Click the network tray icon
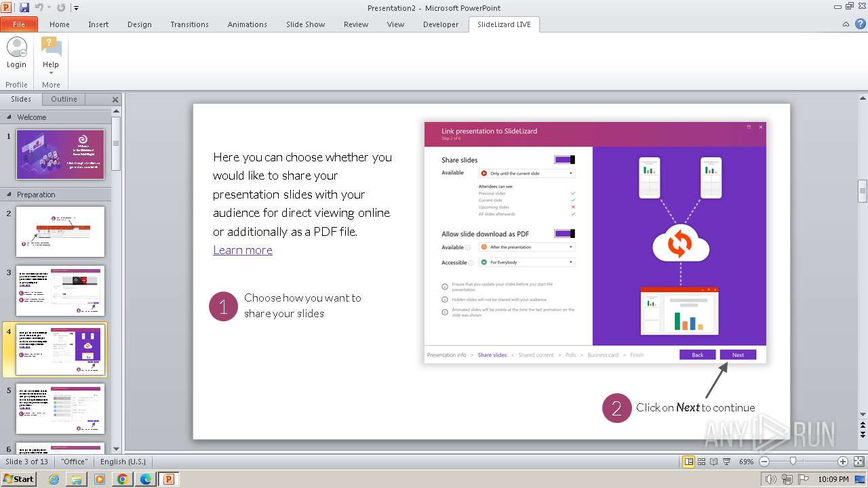 787,479
